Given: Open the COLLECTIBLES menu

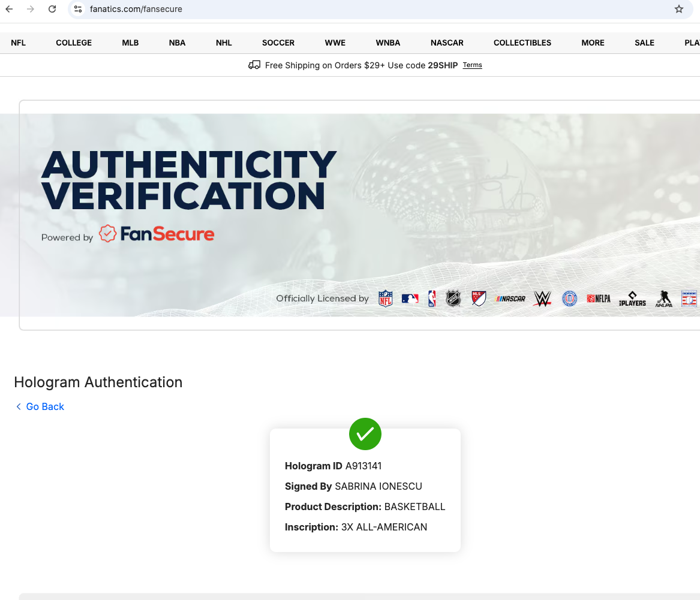Looking at the screenshot, I should 522,43.
